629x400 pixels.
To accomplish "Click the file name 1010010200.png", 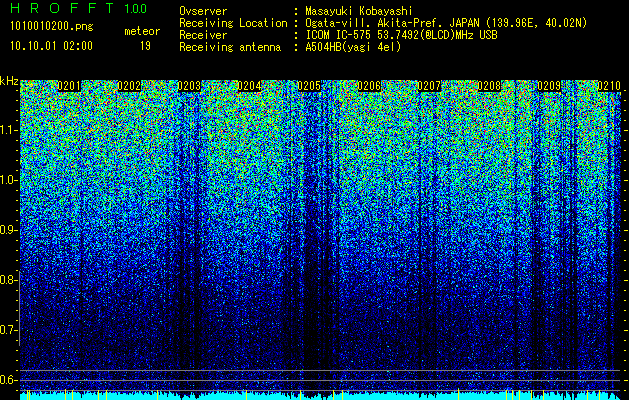I will (x=52, y=27).
